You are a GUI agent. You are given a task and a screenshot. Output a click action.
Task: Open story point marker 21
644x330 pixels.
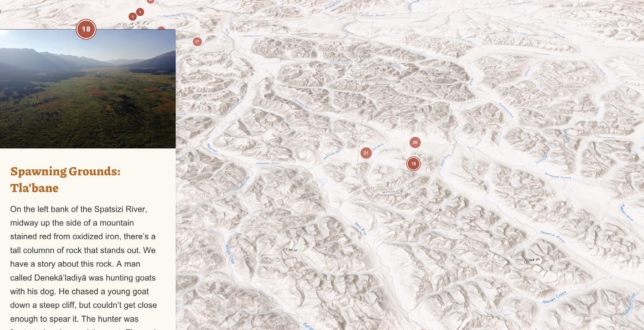point(366,153)
